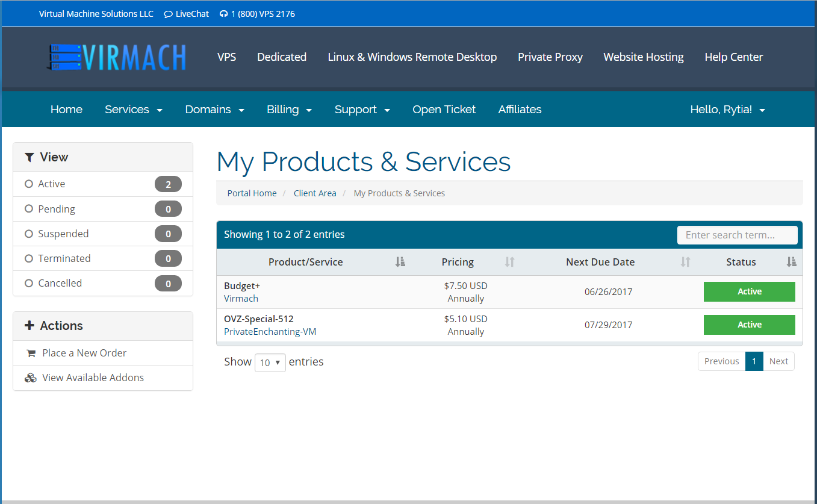Screen dimensions: 817x504
Task: Sort by Product/Service column sort icon
Action: pyautogui.click(x=400, y=262)
